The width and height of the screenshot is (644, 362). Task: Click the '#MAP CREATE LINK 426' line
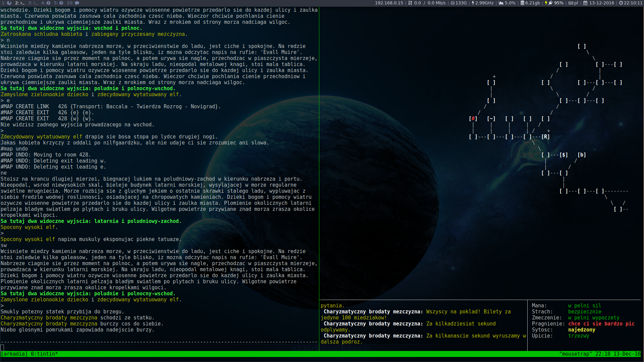click(111, 107)
